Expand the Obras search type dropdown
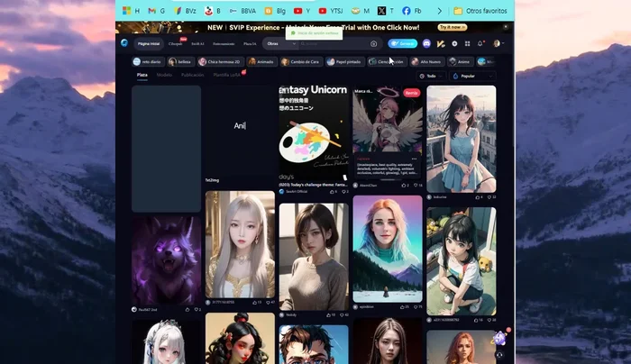Image resolution: width=631 pixels, height=364 pixels. tap(277, 43)
